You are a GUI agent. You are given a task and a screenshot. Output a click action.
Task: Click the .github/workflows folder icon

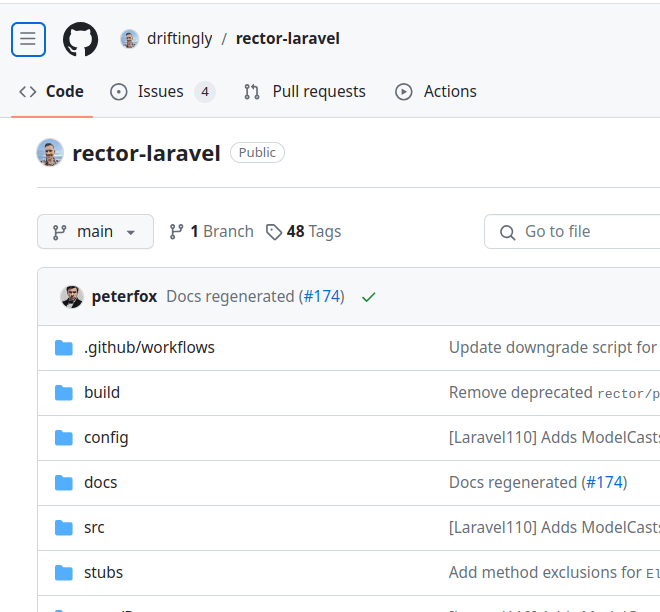pyautogui.click(x=64, y=348)
